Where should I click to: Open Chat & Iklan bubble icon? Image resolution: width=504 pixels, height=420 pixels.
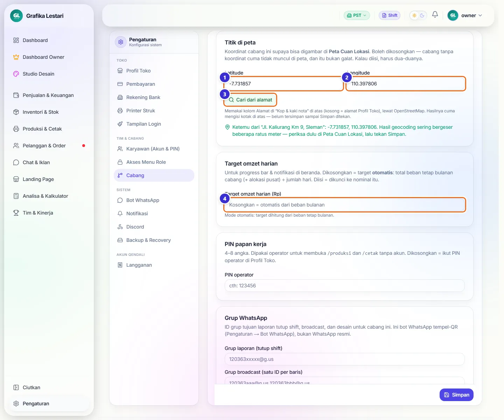pyautogui.click(x=16, y=162)
